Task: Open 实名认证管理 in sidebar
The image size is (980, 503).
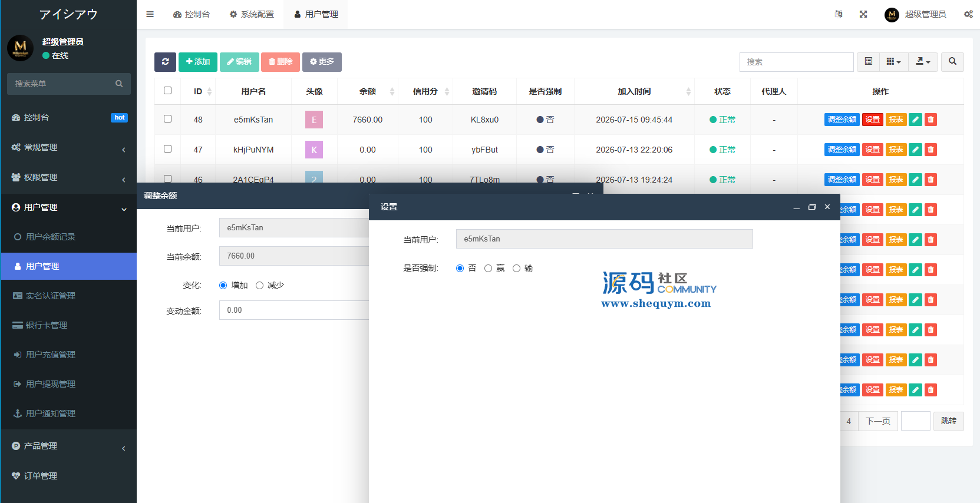Action: click(69, 296)
